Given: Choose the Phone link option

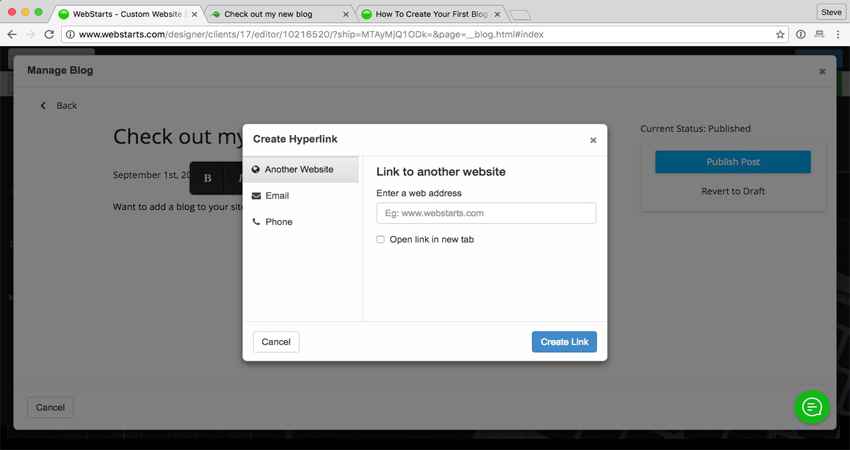Looking at the screenshot, I should [x=279, y=222].
